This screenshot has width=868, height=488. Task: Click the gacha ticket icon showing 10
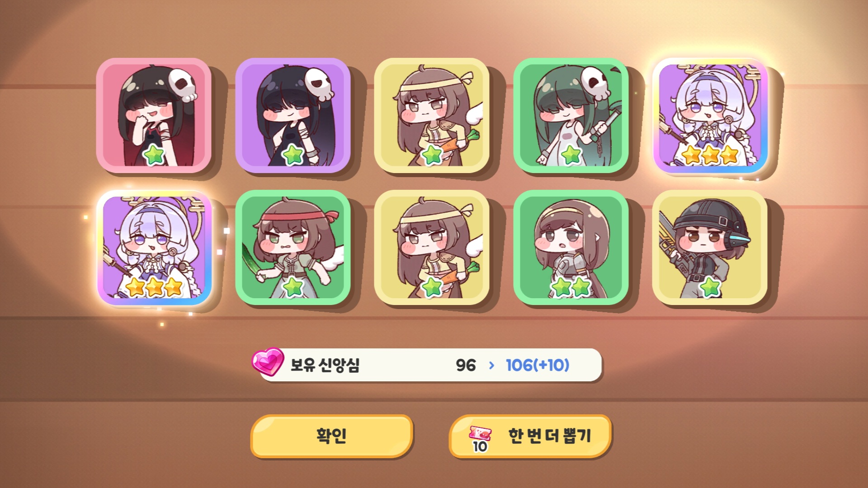[x=480, y=438]
